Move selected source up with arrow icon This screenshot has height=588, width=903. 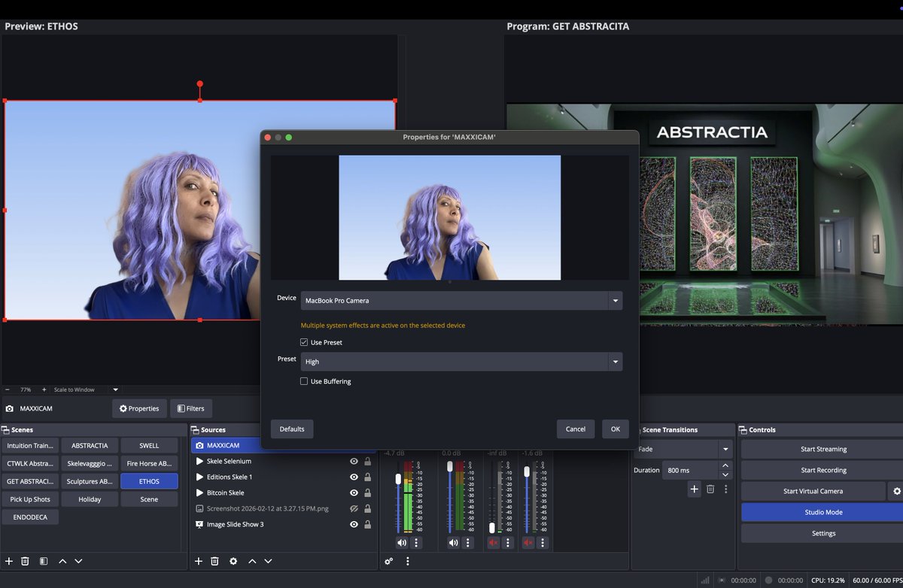pos(252,561)
